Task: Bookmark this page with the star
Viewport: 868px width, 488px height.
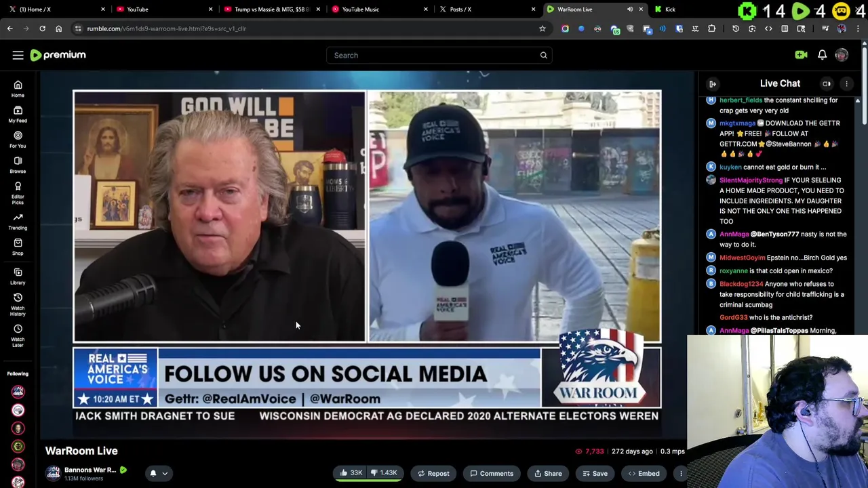Action: [x=542, y=28]
